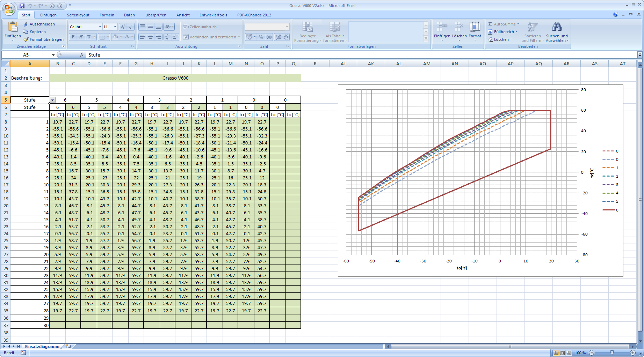
Task: Open AutoSumme in the Bearbeiten group
Action: pos(503,24)
